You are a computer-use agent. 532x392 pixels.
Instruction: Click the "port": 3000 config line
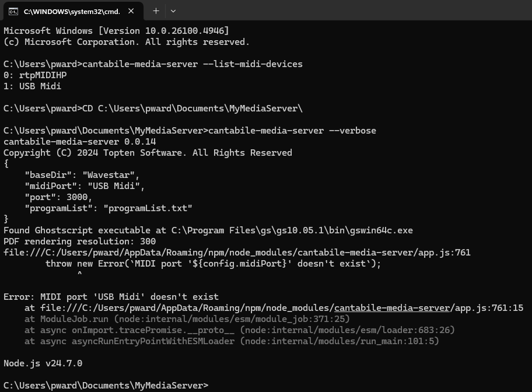point(58,197)
